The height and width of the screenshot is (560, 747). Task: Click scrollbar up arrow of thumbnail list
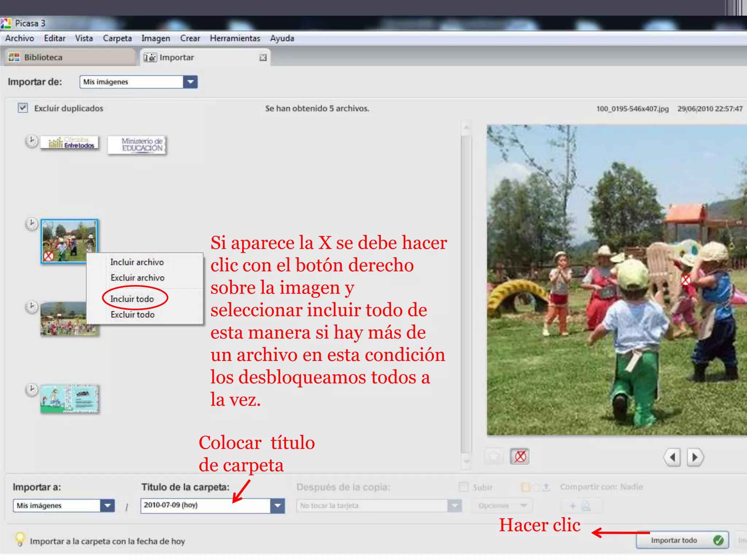click(x=466, y=128)
